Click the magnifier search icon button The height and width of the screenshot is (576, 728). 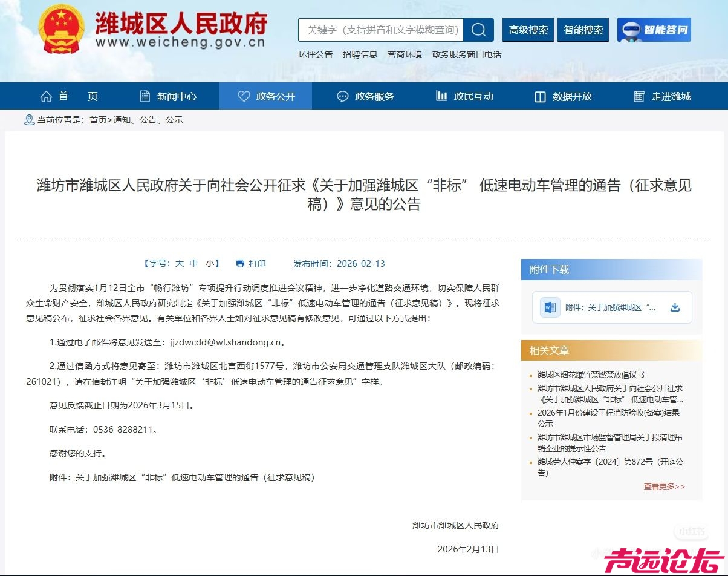(x=478, y=30)
